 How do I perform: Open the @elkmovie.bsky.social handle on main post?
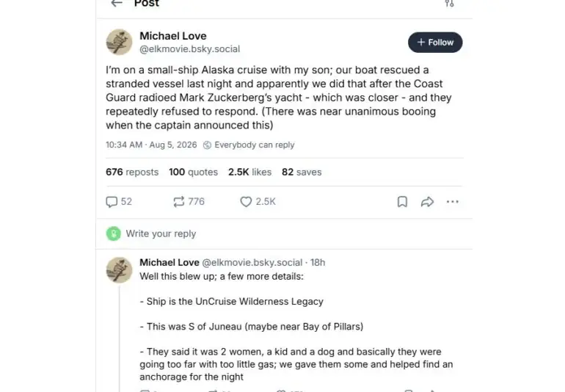189,49
